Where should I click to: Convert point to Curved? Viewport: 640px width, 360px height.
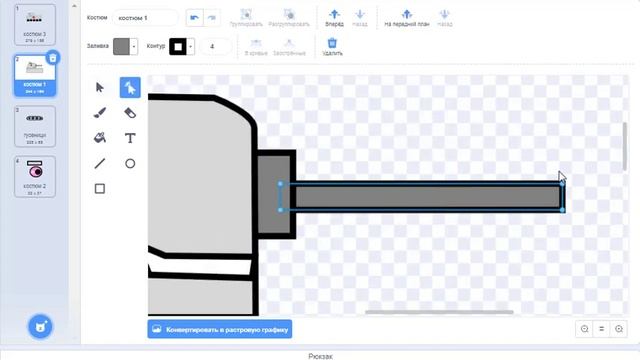256,47
